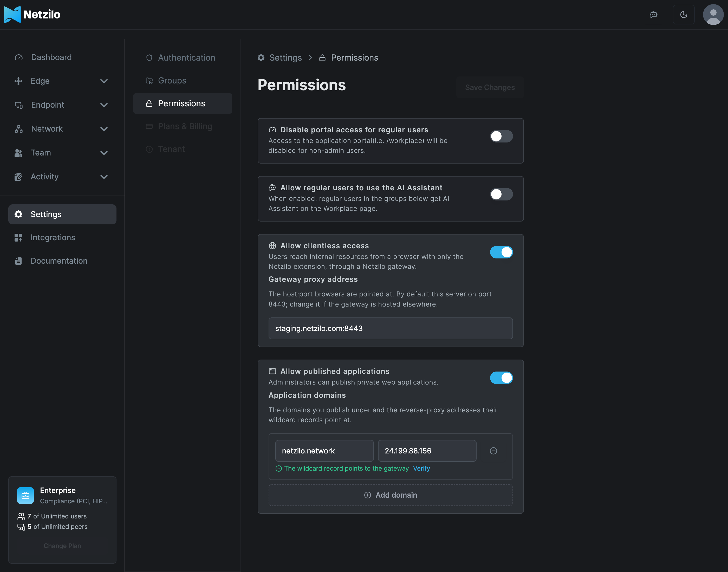
Task: Click the Authentication shield icon
Action: click(x=149, y=58)
